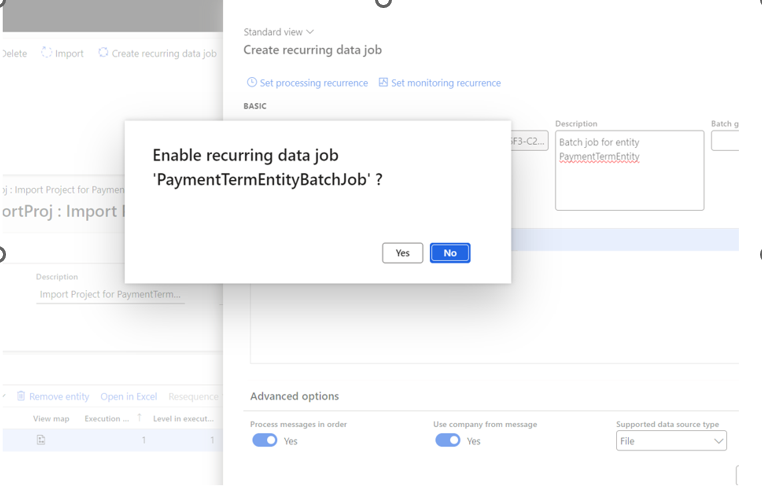Screen dimensions: 762x498
Task: Click the Set processing recurrence clock icon
Action: pos(252,83)
